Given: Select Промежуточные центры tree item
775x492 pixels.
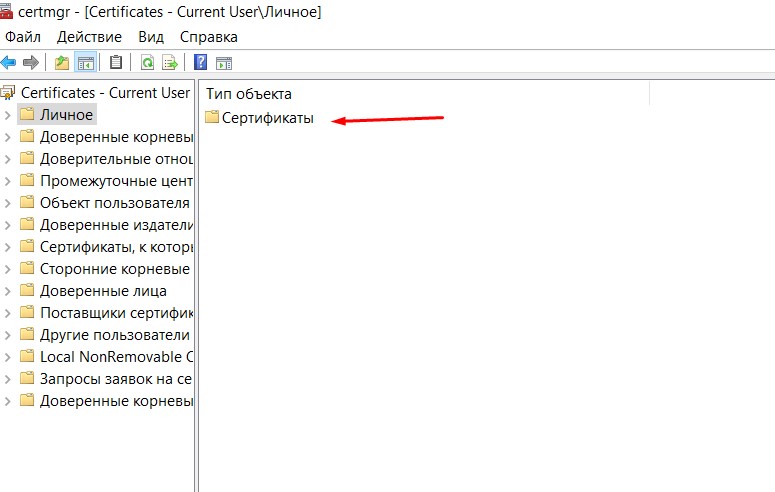Looking at the screenshot, I should point(115,181).
